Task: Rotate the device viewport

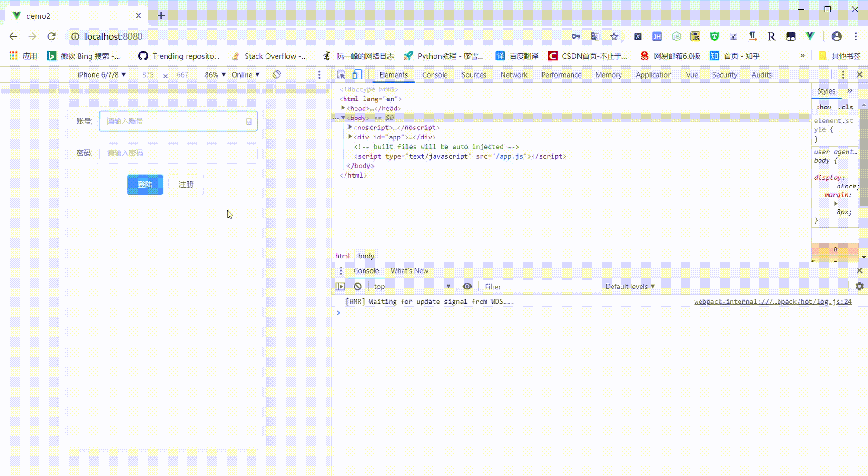Action: coord(276,75)
